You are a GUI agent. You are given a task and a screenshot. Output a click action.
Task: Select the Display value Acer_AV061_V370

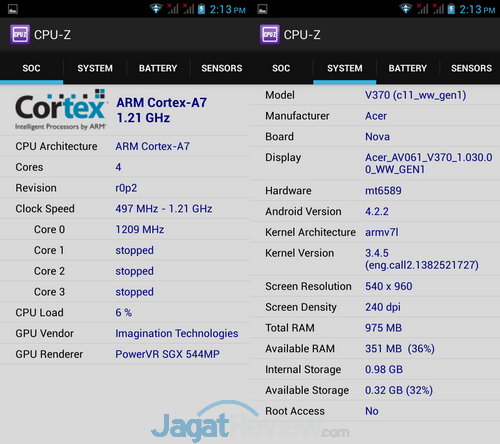tap(429, 163)
